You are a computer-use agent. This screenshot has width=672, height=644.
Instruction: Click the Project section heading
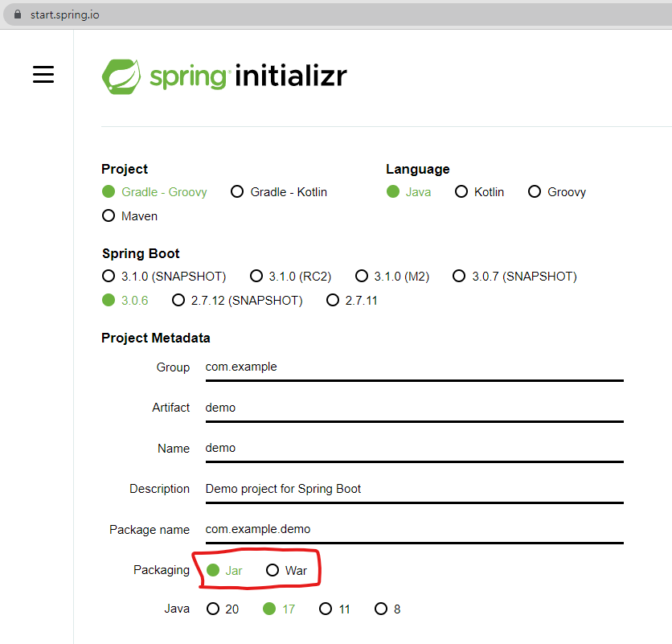(x=125, y=169)
